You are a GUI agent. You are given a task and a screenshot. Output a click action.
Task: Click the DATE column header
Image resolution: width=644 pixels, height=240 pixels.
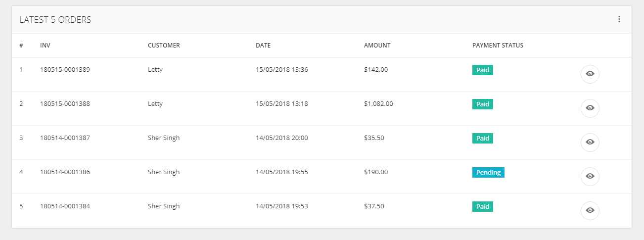[x=263, y=46]
